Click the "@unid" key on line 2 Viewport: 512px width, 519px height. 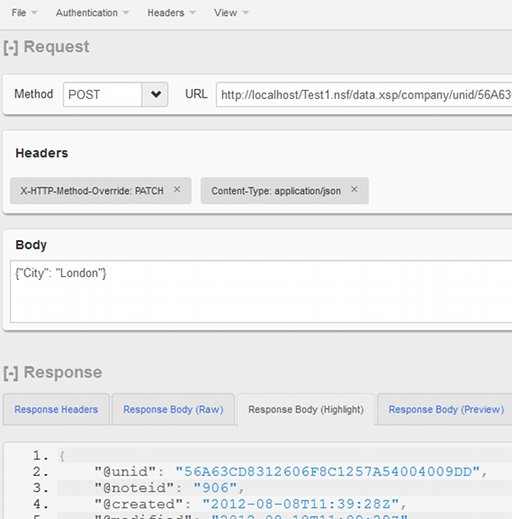click(x=125, y=472)
